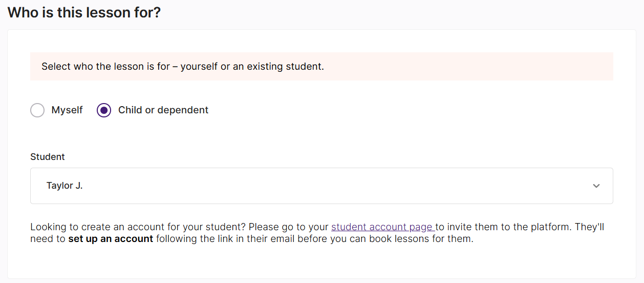Choose the "Child or dependent" radio button
Image resolution: width=644 pixels, height=283 pixels.
pos(104,110)
